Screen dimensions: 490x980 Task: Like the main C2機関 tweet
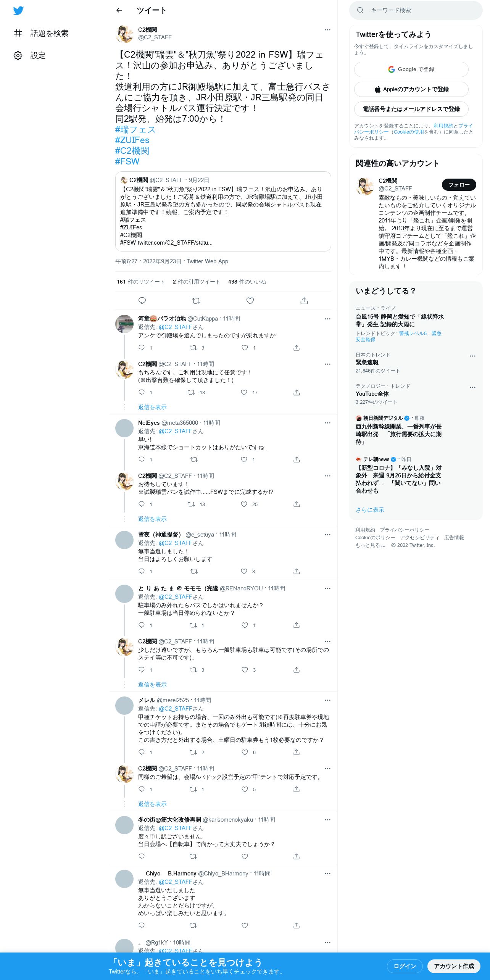250,301
